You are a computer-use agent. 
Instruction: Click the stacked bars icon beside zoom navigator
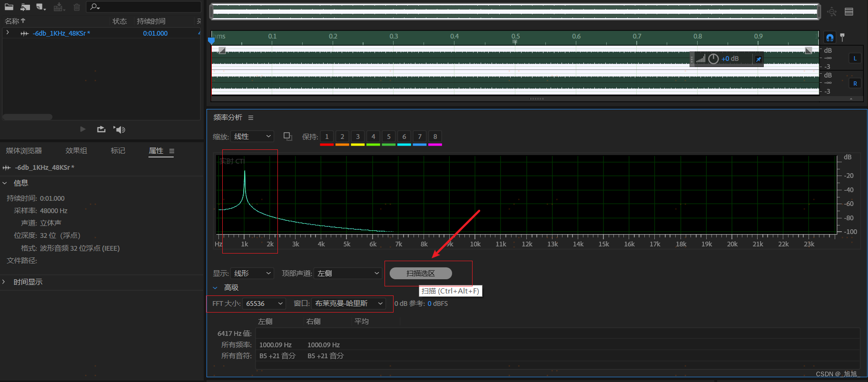(x=849, y=11)
